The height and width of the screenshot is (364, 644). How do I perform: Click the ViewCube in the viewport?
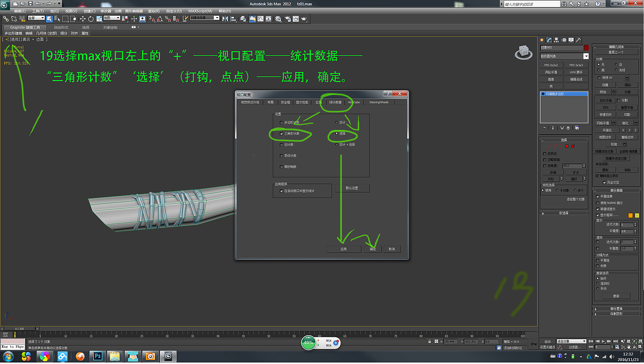523,52
